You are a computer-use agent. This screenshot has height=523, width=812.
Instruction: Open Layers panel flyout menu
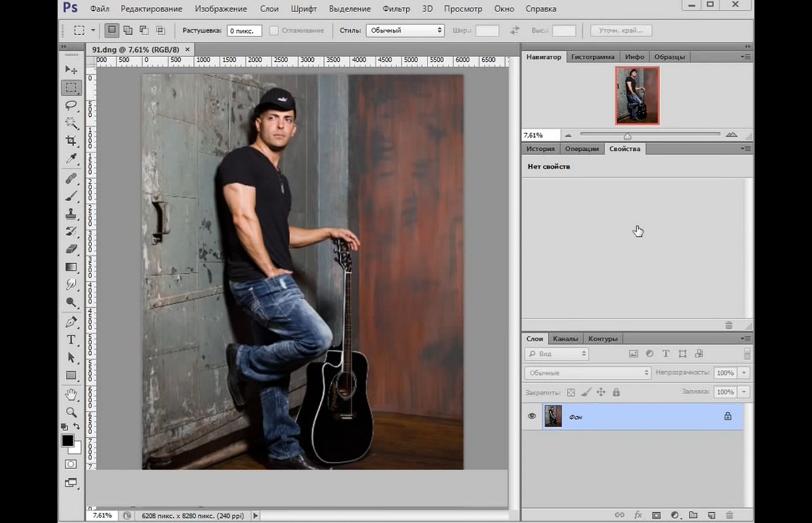[746, 338]
